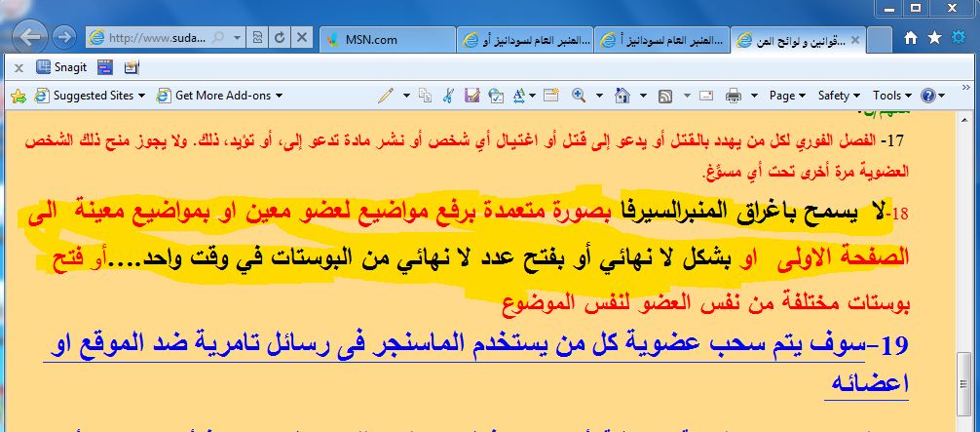Switch to the MSN.com tab
Image resolution: width=980 pixels, height=432 pixels.
[x=388, y=40]
